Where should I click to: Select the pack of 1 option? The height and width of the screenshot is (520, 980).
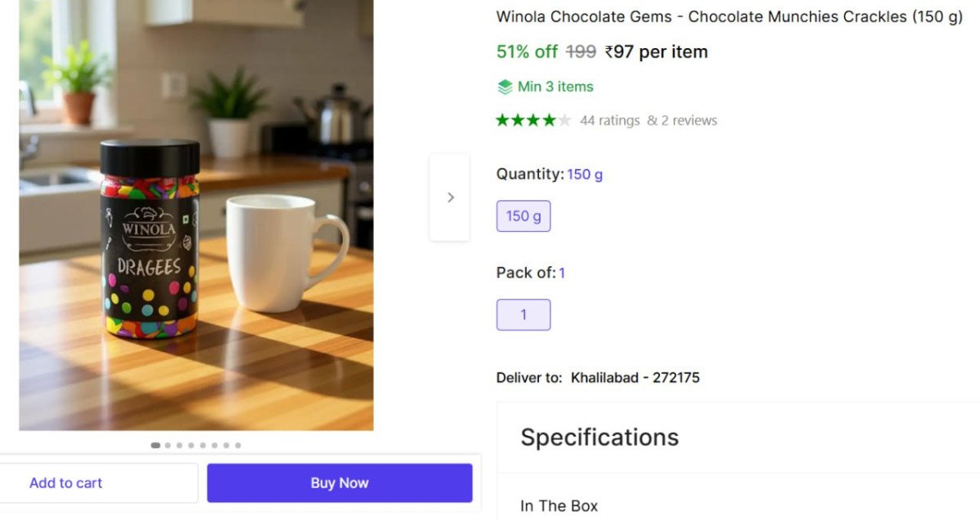523,315
